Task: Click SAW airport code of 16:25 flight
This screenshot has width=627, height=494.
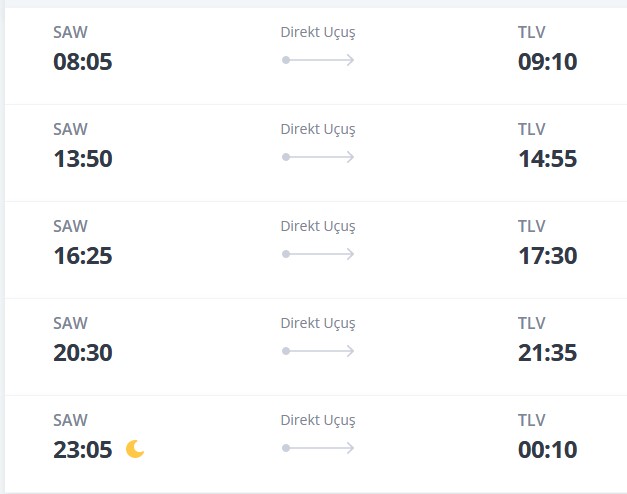Action: (x=70, y=226)
